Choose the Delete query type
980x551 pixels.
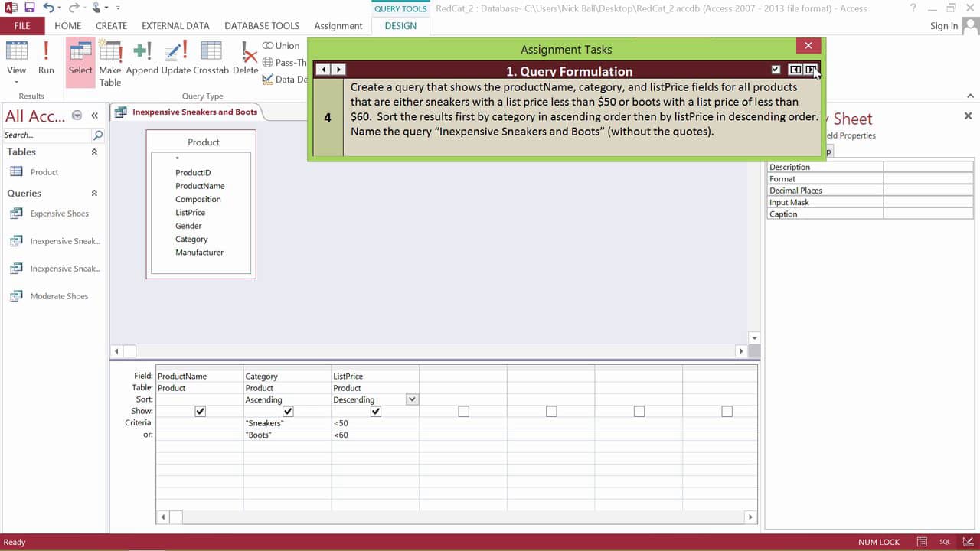(246, 58)
